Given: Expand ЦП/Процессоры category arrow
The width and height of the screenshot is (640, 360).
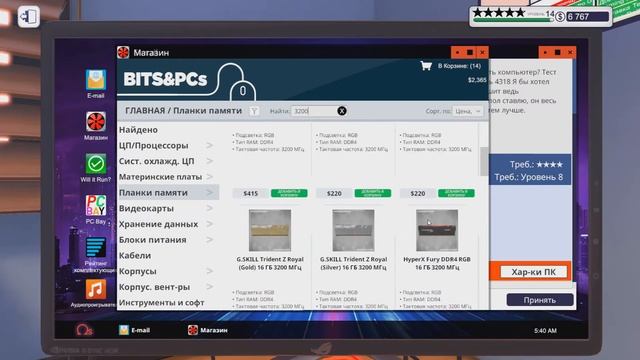Looking at the screenshot, I should tap(209, 145).
